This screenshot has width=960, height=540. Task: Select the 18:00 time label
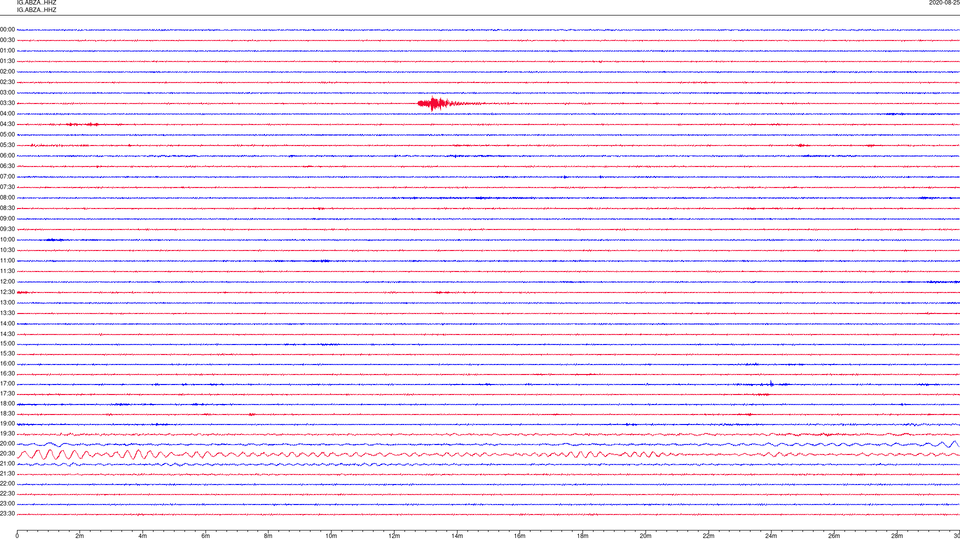pos(7,403)
